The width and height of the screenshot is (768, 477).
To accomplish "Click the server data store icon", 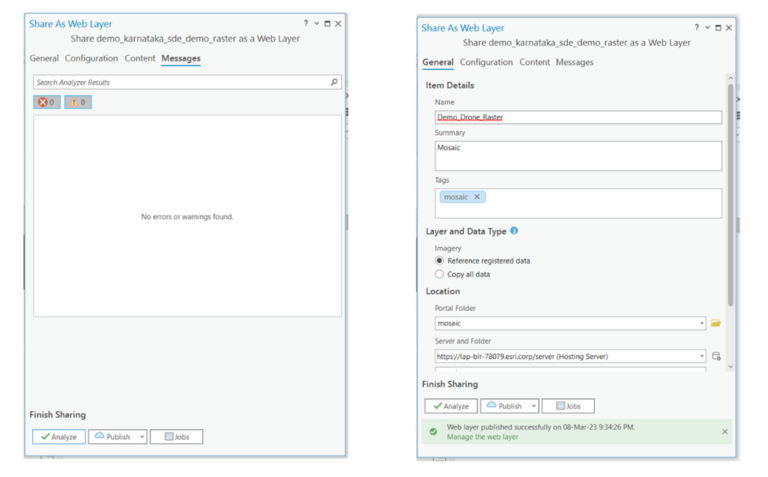I will coord(716,356).
